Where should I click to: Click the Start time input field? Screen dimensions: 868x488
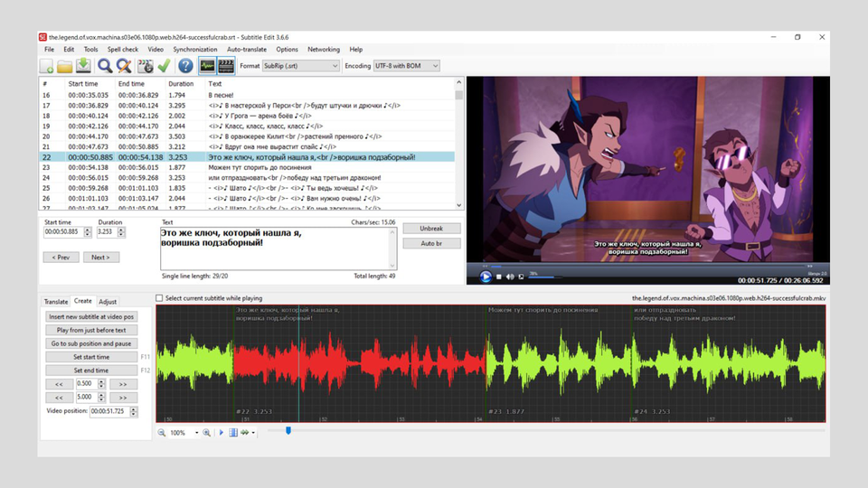pos(63,232)
